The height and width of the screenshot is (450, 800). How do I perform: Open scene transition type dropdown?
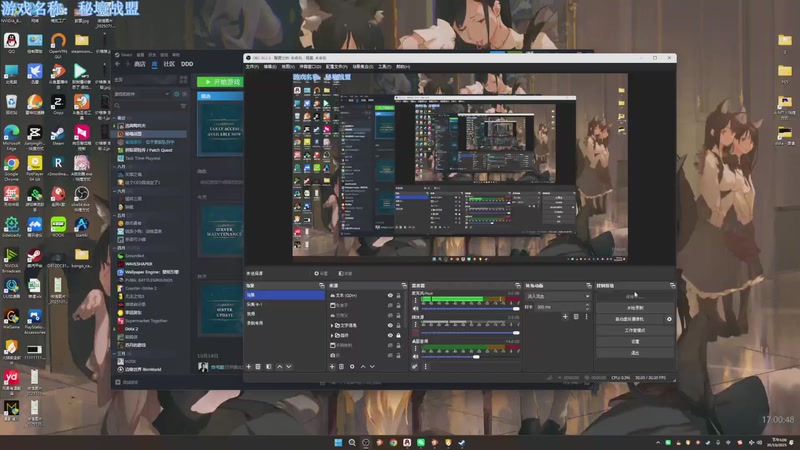[x=558, y=296]
